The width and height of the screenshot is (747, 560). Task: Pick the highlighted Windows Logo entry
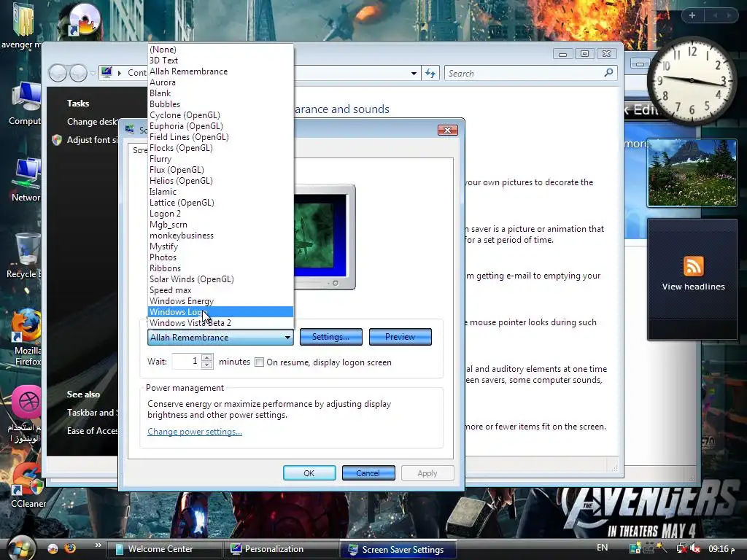[220, 312]
